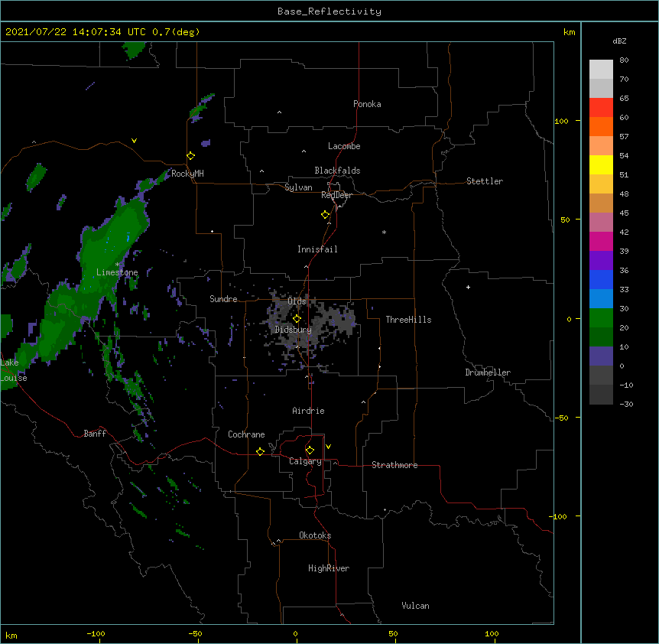The height and width of the screenshot is (644, 659).
Task: Click the Stettler town label
Action: tap(485, 181)
